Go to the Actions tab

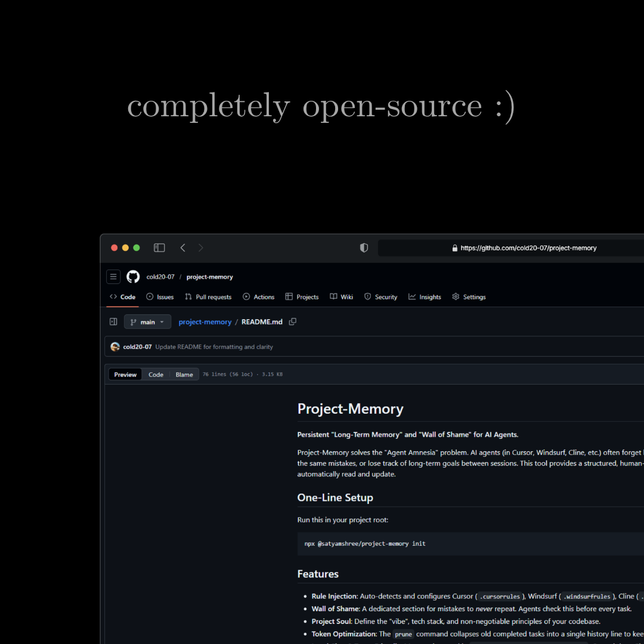coord(259,297)
